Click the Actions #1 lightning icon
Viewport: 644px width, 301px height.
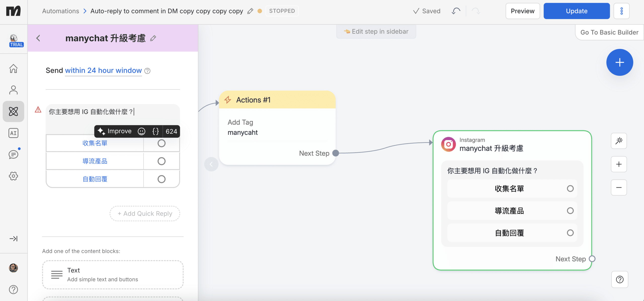click(228, 100)
